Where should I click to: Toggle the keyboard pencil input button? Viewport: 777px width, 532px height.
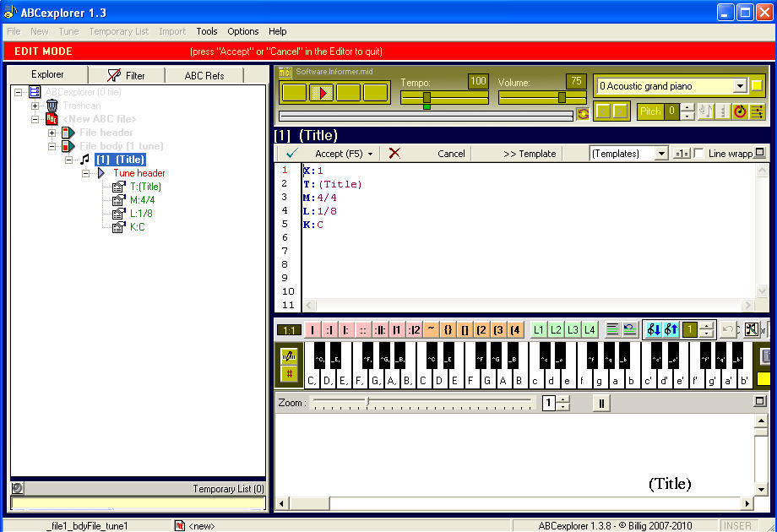tap(289, 356)
